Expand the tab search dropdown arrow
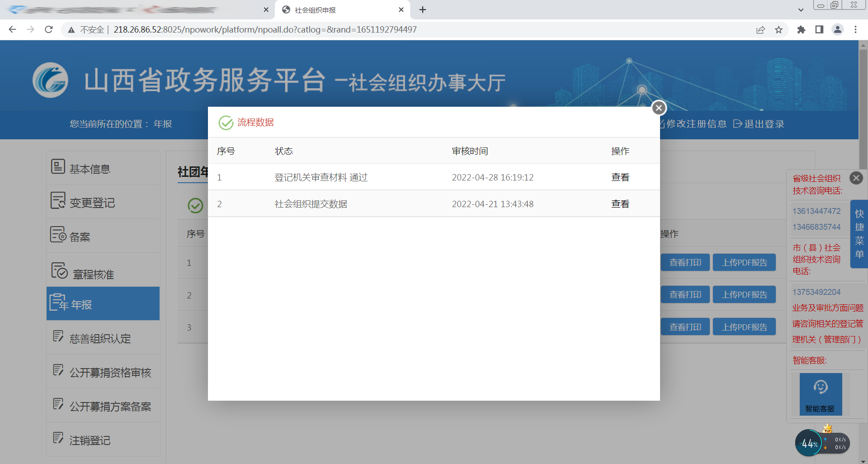The image size is (868, 464). click(x=801, y=10)
